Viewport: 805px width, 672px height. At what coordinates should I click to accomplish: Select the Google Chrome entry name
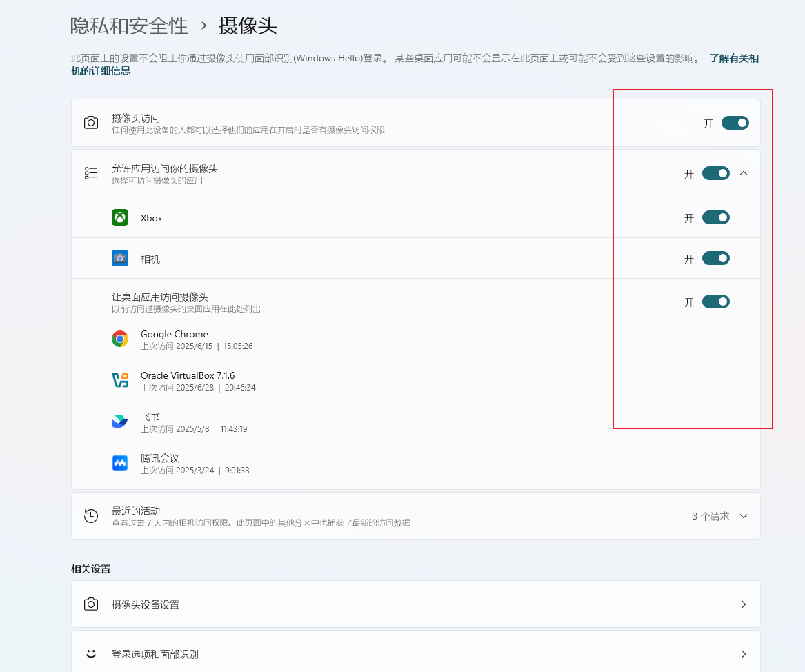175,334
